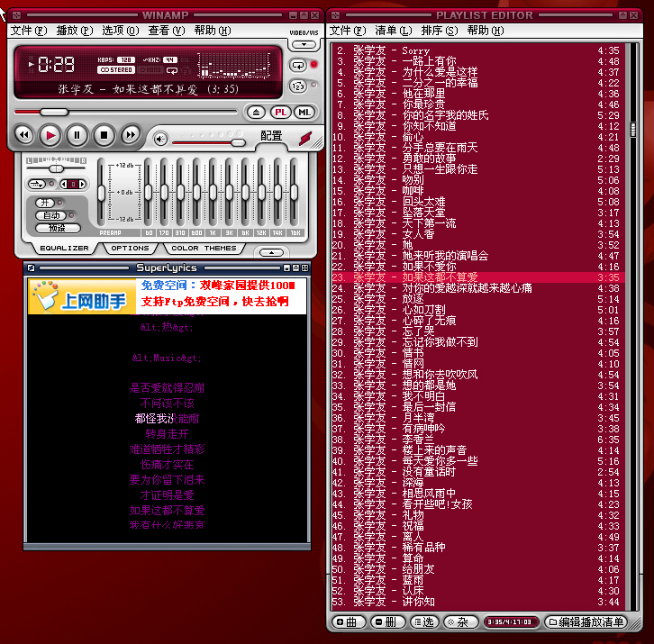Screen dimensions: 654x644
Task: Click the balance L-R slider thumb
Action: (57, 168)
